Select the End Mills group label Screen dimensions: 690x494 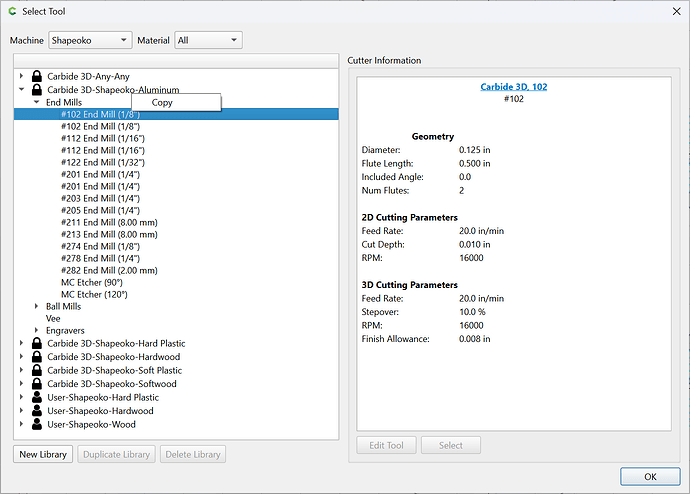point(64,102)
